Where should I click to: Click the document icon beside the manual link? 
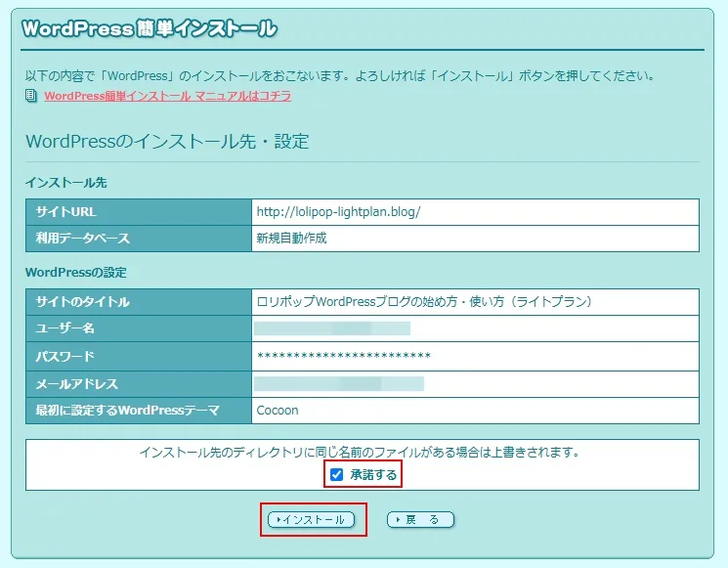pos(30,96)
